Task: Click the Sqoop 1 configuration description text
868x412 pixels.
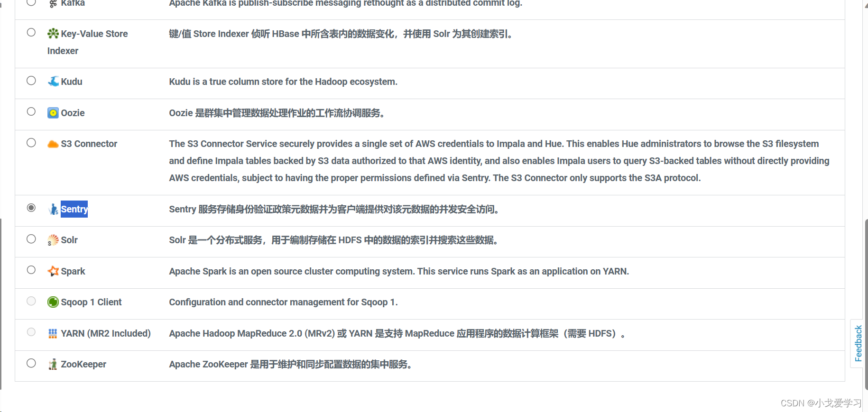Action: (283, 302)
